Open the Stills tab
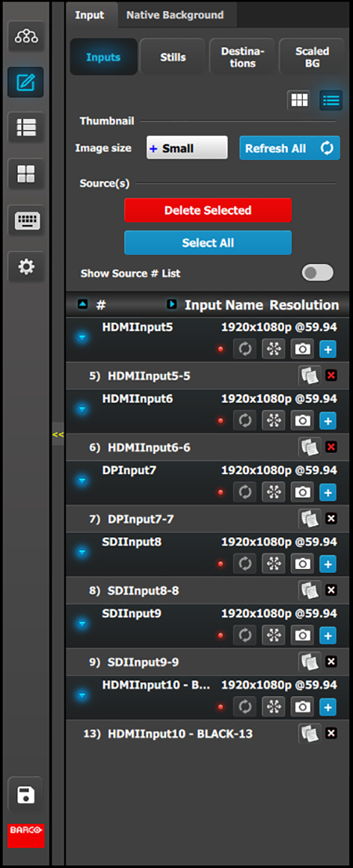Screen dimensions: 353x868 [x=173, y=57]
